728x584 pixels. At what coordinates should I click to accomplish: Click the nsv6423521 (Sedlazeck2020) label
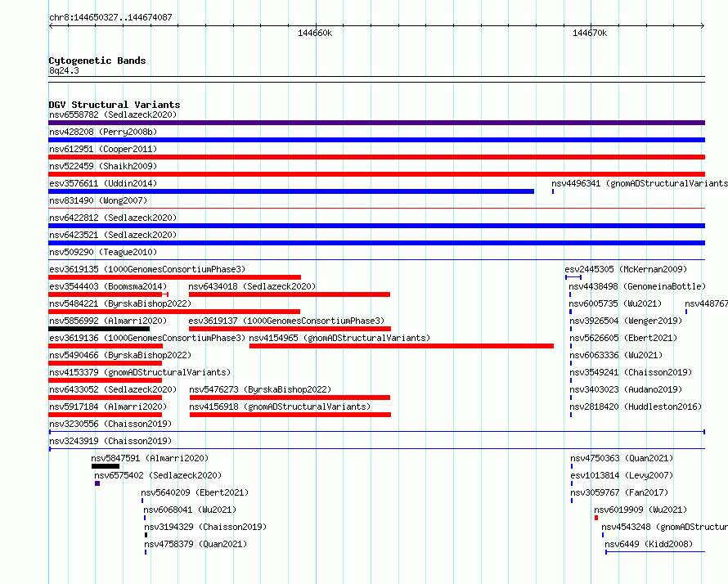tap(113, 235)
